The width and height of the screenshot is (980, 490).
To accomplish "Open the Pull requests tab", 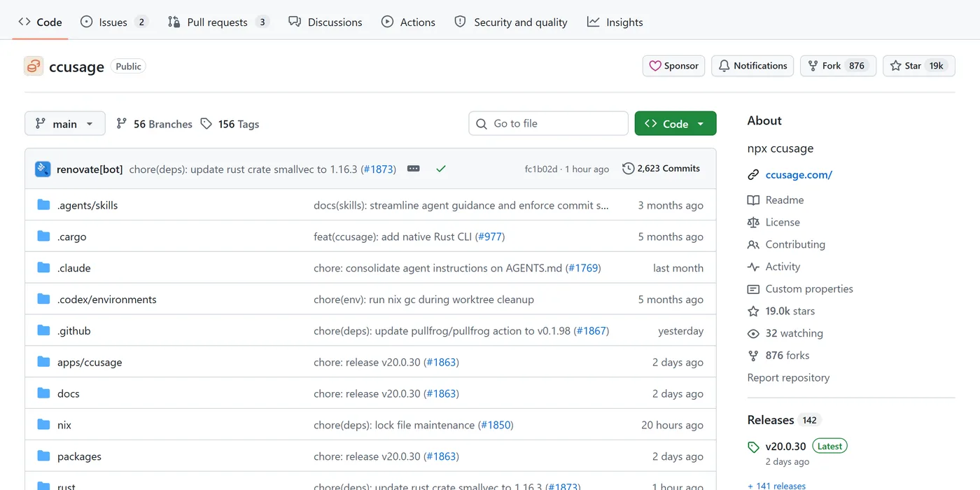I will (218, 22).
